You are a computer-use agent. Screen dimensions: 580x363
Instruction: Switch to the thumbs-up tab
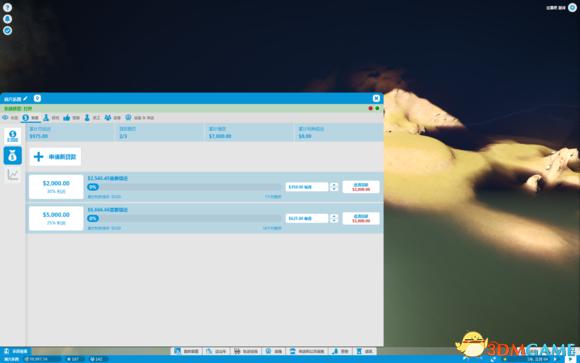tap(71, 118)
